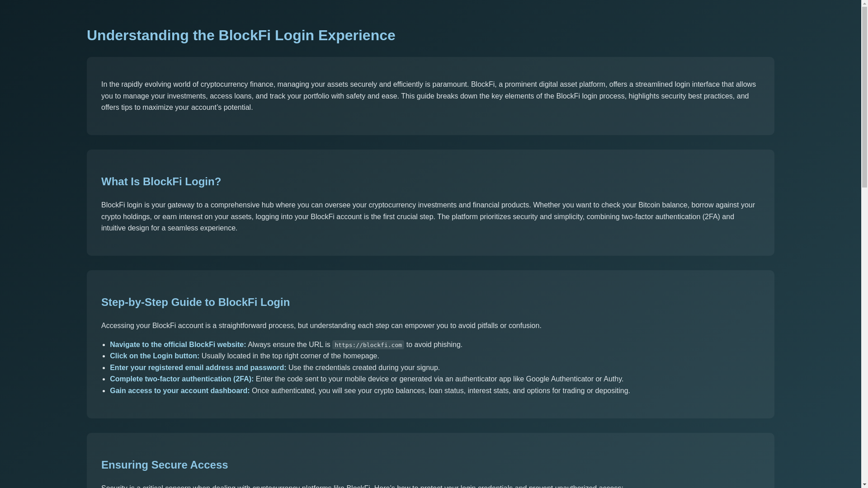Click 'Complete two-factor authentication (2FA):' label
Image resolution: width=868 pixels, height=488 pixels.
pyautogui.click(x=181, y=379)
